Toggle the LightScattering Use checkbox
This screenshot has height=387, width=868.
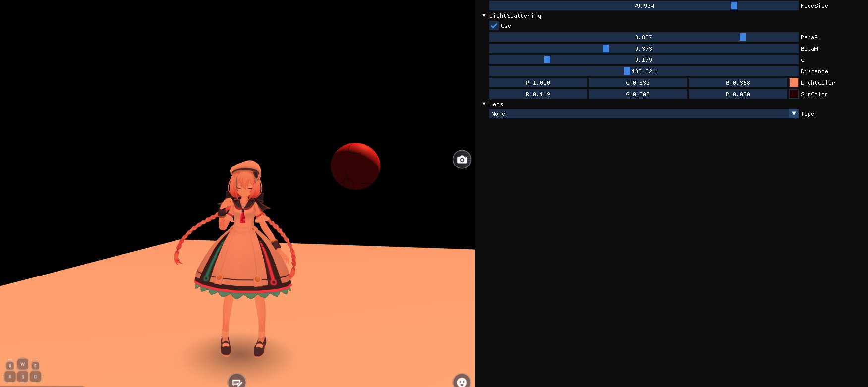pos(494,26)
